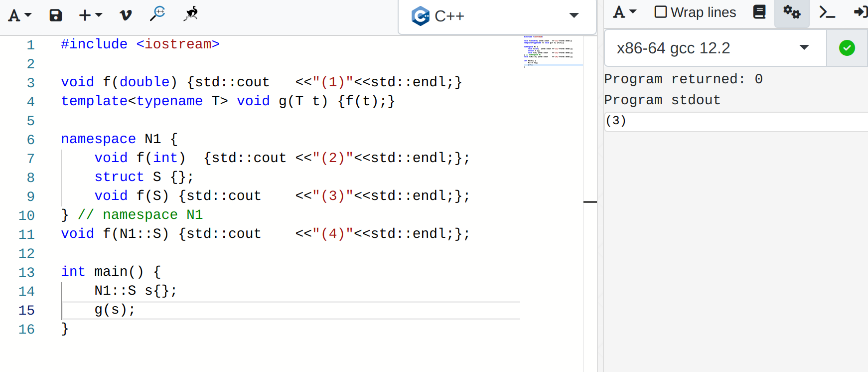The image size is (868, 372).
Task: Click the '// namespace N1' comment
Action: click(140, 215)
